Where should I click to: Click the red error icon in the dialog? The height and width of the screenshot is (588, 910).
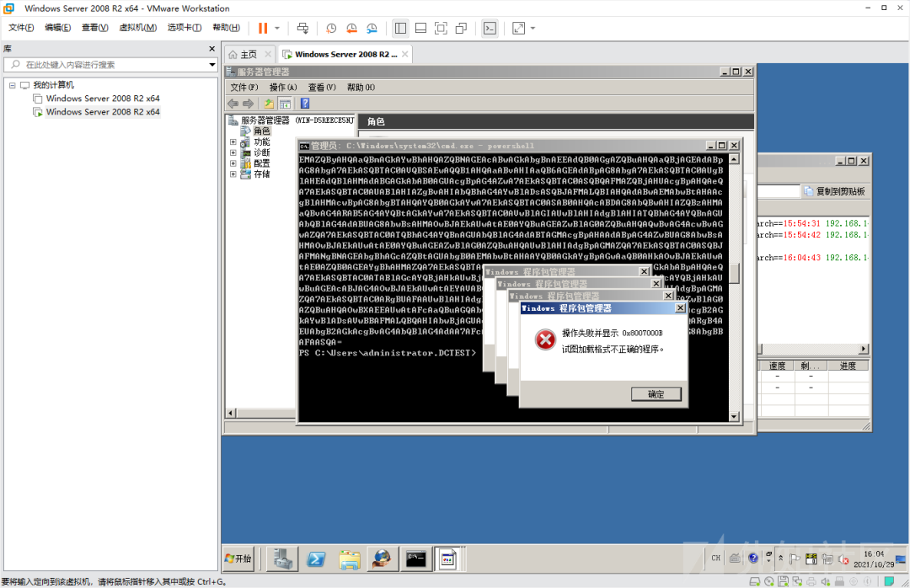coord(545,339)
